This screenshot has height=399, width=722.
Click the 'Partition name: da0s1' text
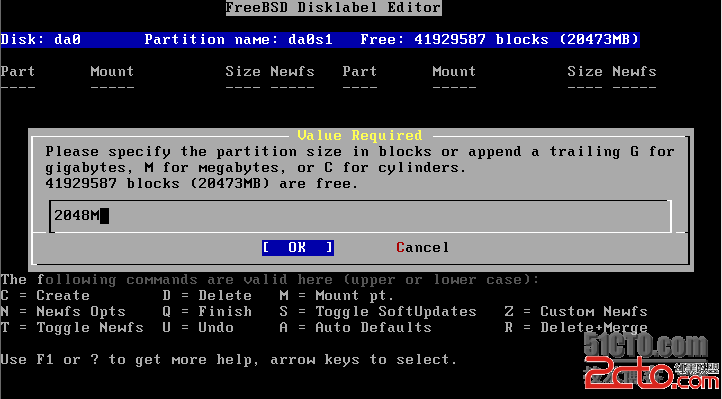pyautogui.click(x=239, y=40)
